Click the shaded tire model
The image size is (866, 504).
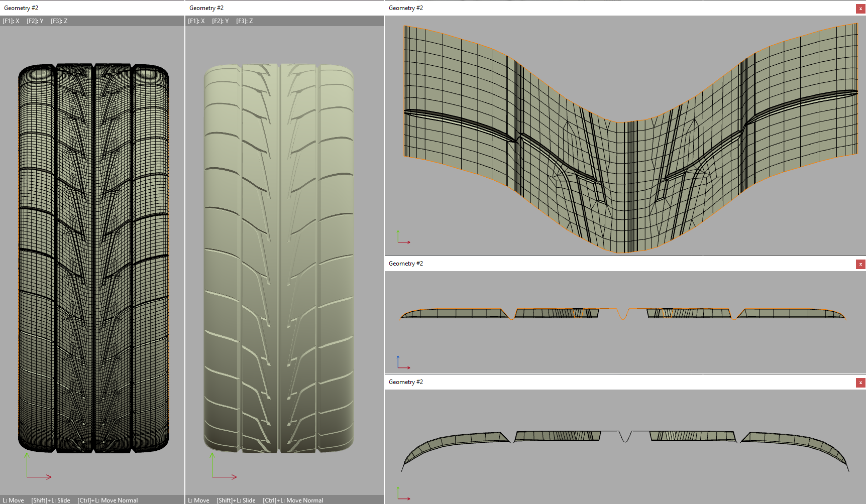pos(279,258)
